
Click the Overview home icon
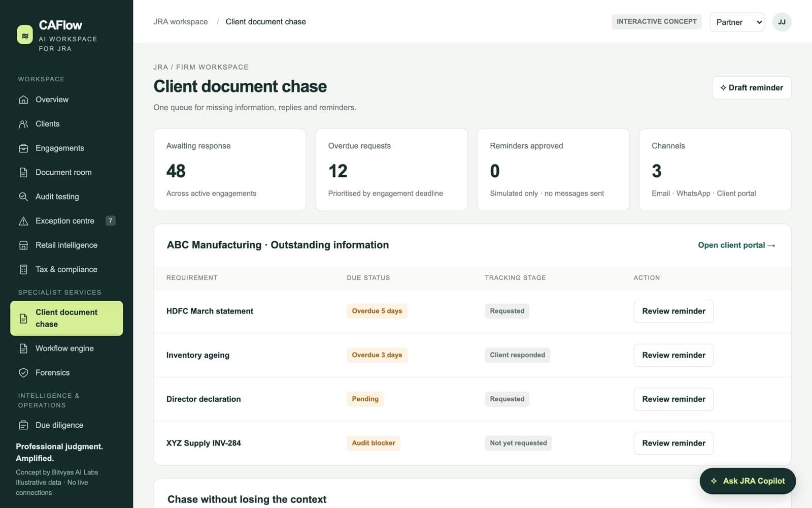pos(23,100)
